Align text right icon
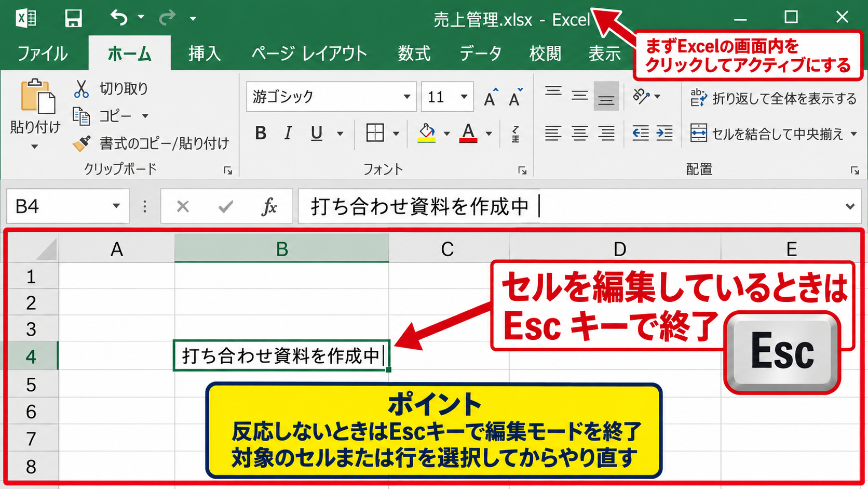868x489 pixels. tap(606, 134)
